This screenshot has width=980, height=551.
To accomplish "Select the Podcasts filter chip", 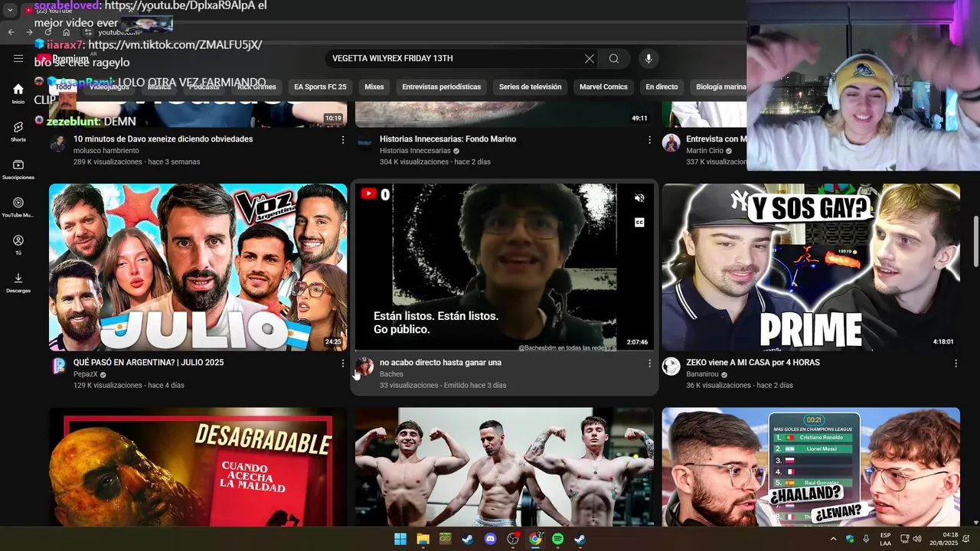I will [x=204, y=87].
